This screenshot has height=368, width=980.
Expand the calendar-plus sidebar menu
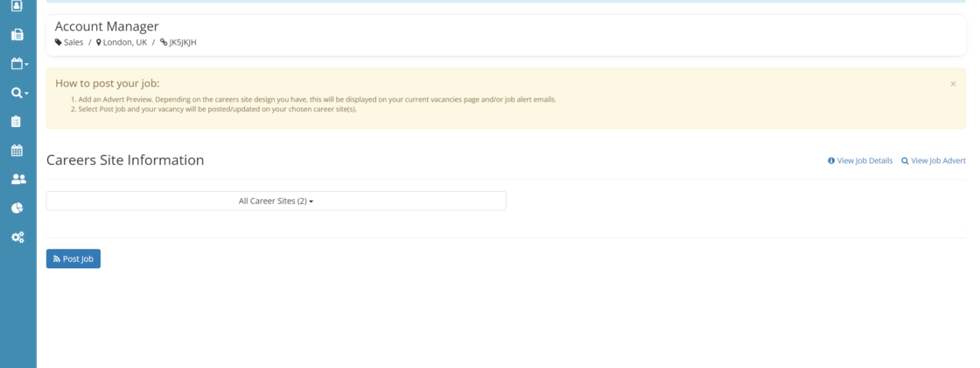click(18, 64)
